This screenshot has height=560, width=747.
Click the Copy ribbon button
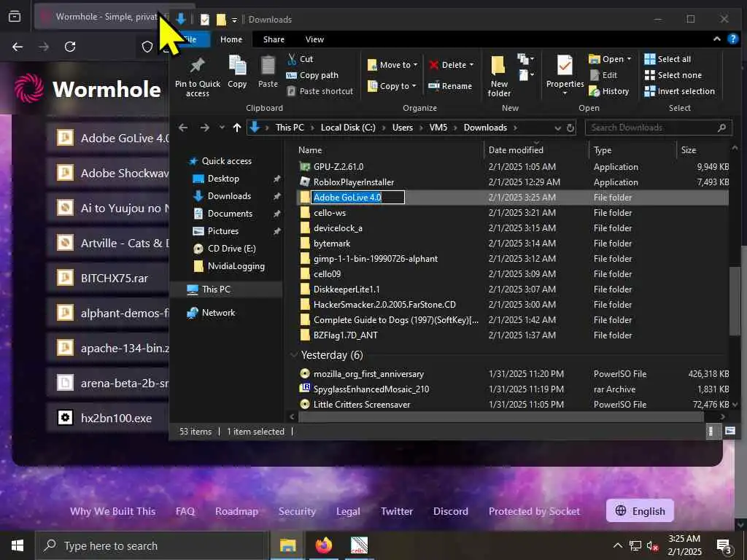point(237,71)
